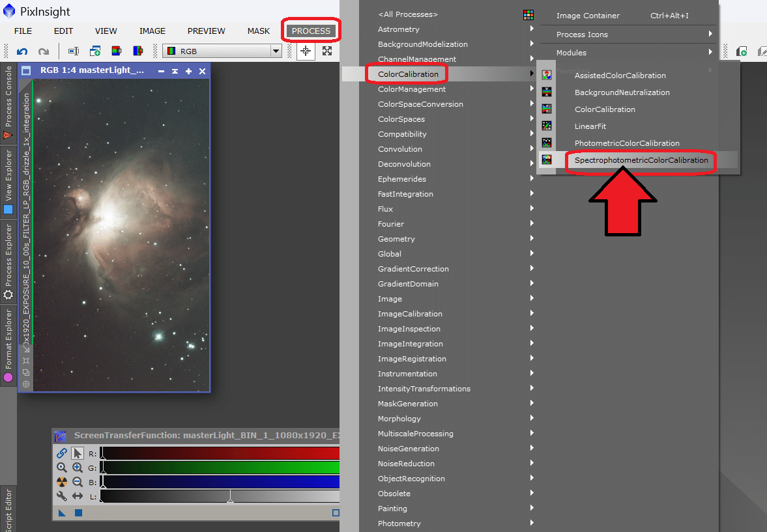
Task: Click the four-arrows zoom to fit icon
Action: click(326, 51)
